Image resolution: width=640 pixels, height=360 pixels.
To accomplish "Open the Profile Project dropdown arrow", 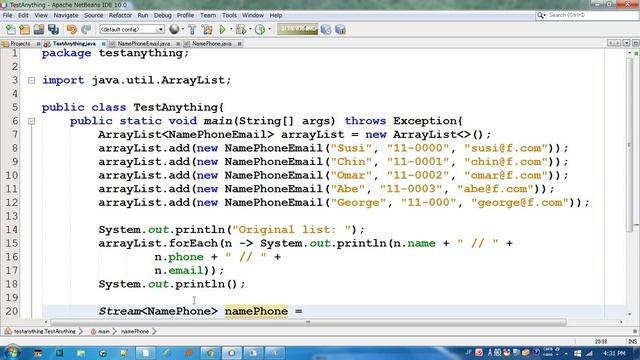I will (269, 29).
